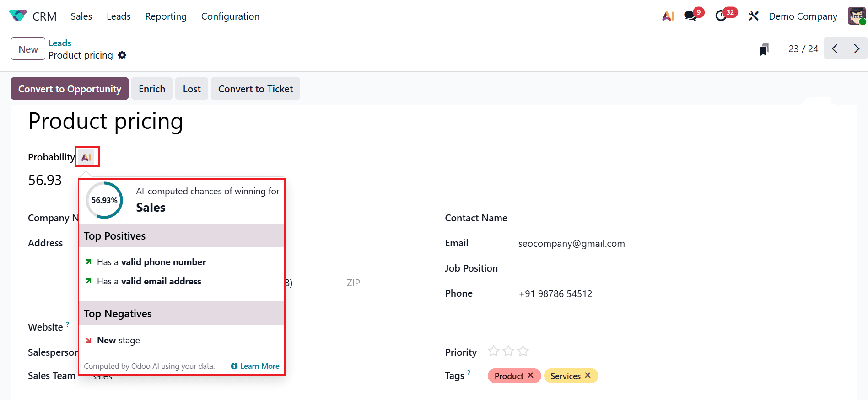Click Convert to Ticket button
This screenshot has height=400, width=868.
(255, 89)
